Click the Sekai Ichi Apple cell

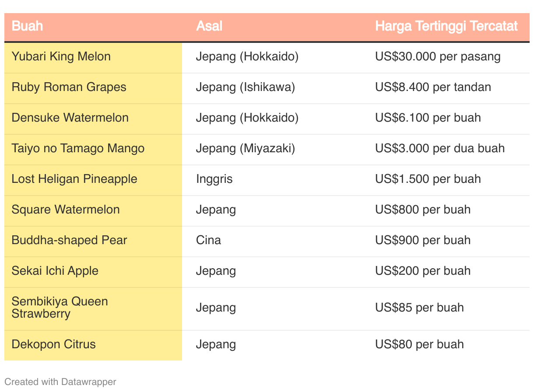pyautogui.click(x=55, y=271)
